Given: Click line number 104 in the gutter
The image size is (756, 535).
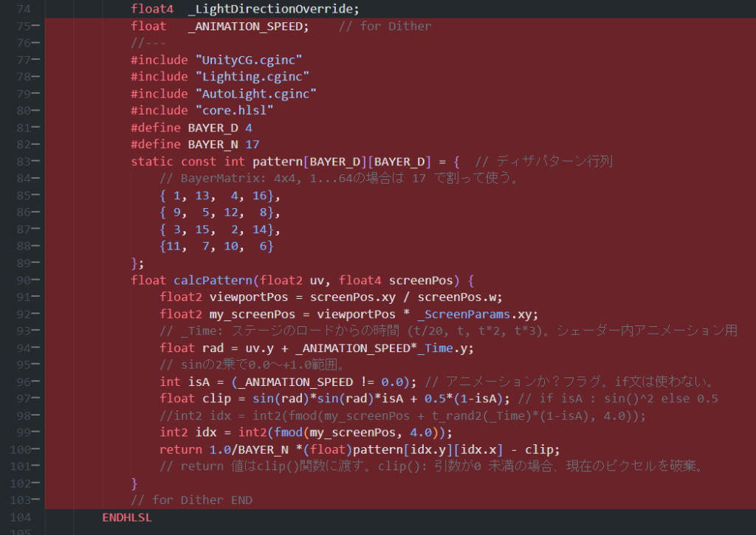Looking at the screenshot, I should pyautogui.click(x=24, y=517).
